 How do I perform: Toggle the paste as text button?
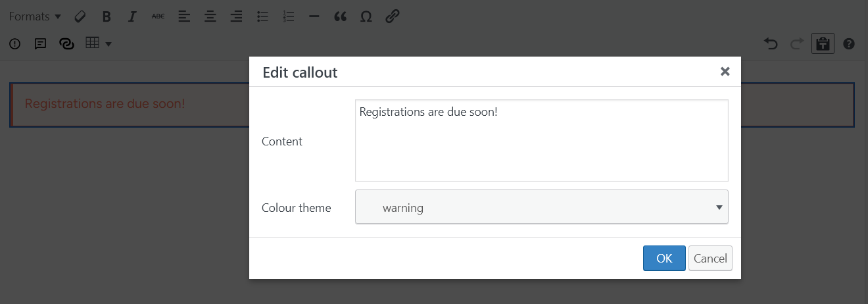click(x=823, y=44)
